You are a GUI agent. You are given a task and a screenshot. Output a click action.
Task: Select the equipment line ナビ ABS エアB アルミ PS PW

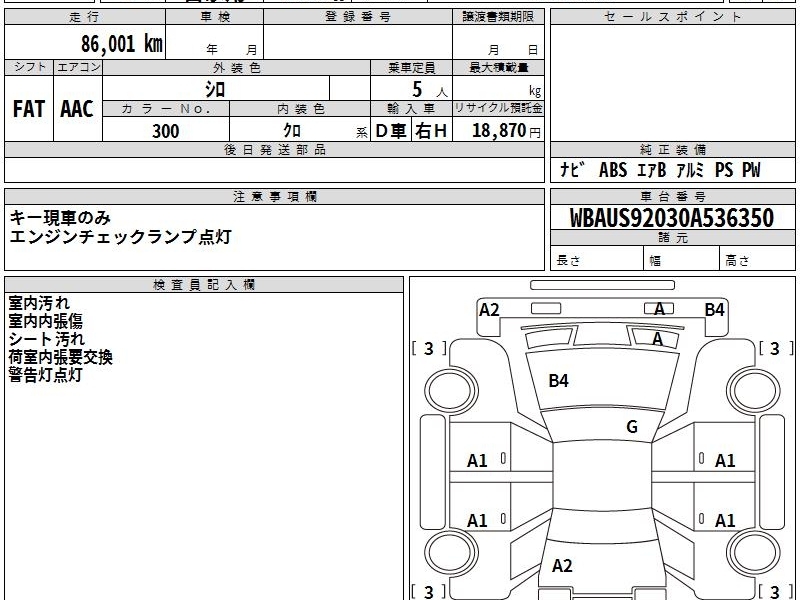[660, 170]
